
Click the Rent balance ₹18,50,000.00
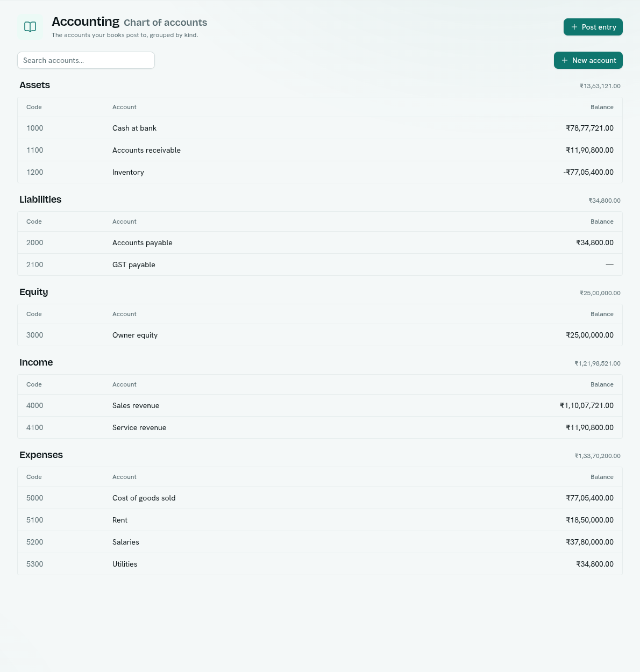point(589,520)
